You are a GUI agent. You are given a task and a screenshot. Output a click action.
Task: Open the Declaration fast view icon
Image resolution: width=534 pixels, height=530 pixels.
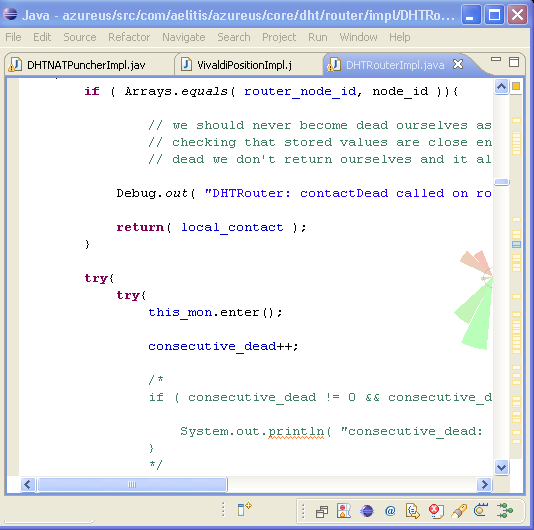tap(413, 511)
